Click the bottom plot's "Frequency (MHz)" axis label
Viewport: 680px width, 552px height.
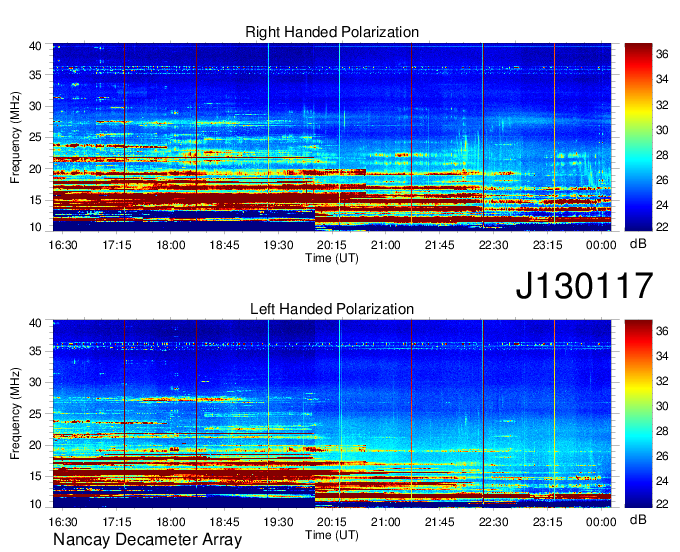tap(15, 414)
